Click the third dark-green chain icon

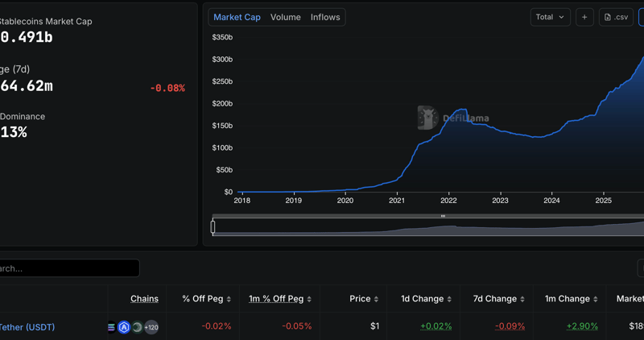137,327
